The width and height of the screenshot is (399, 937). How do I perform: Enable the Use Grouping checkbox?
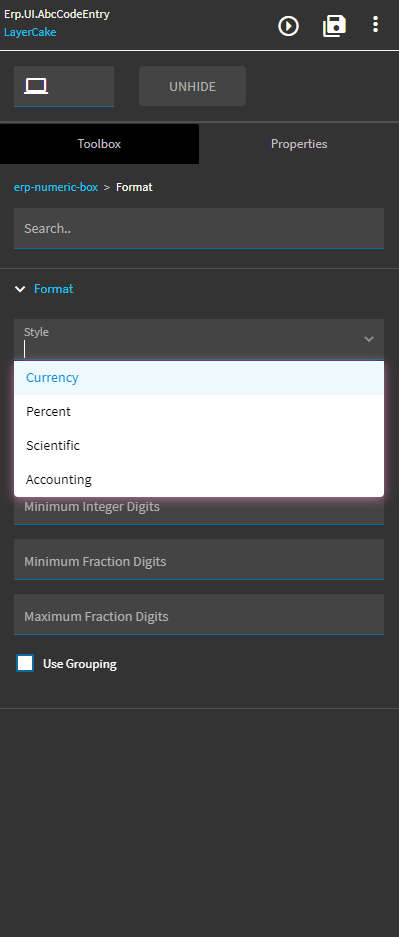point(25,663)
